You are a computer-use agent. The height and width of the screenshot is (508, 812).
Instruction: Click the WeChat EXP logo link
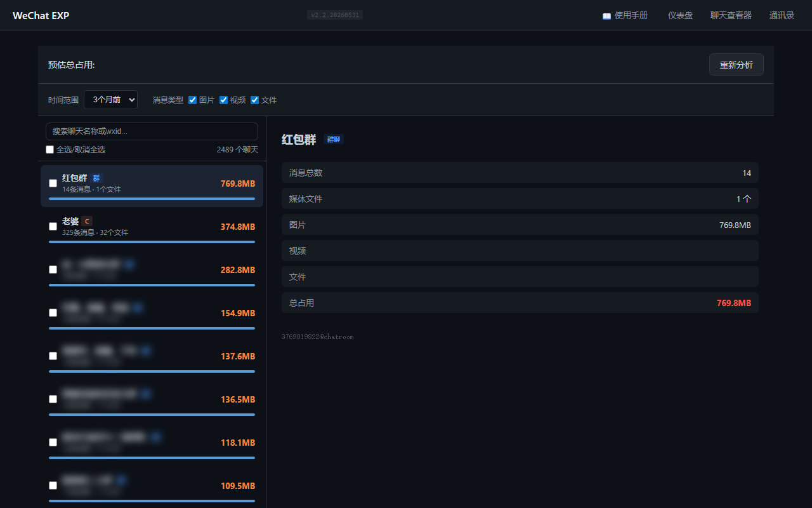tap(41, 15)
